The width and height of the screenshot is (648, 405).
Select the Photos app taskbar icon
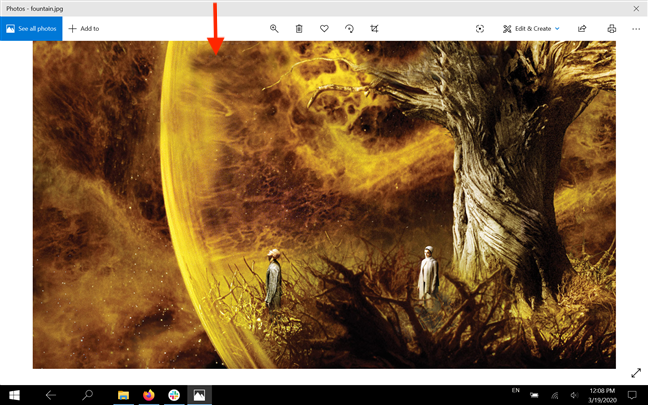[x=199, y=395]
